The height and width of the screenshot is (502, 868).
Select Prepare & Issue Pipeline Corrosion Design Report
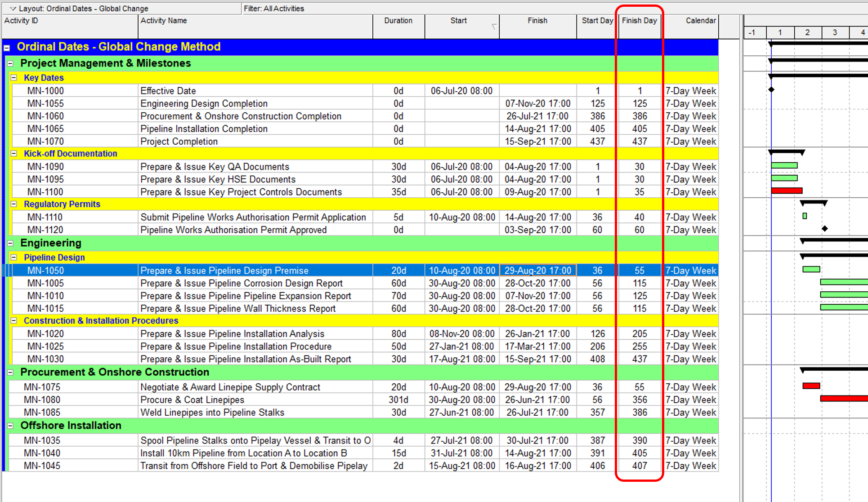point(242,283)
